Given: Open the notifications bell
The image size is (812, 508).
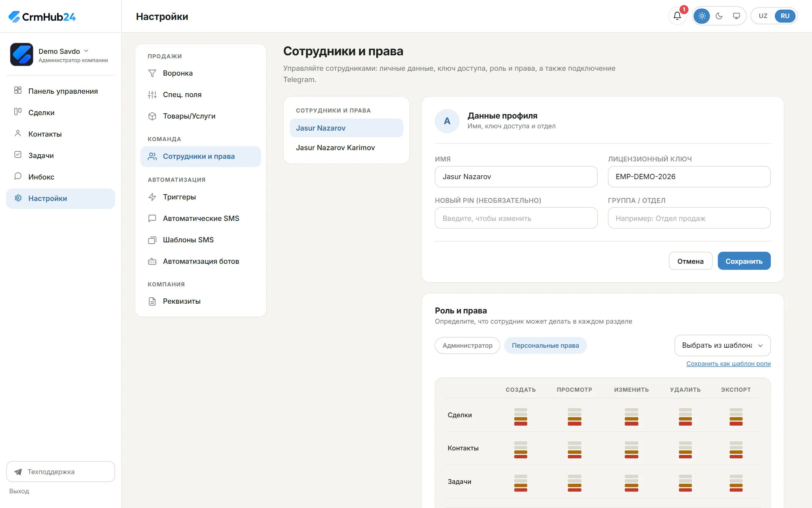Looking at the screenshot, I should tap(677, 16).
